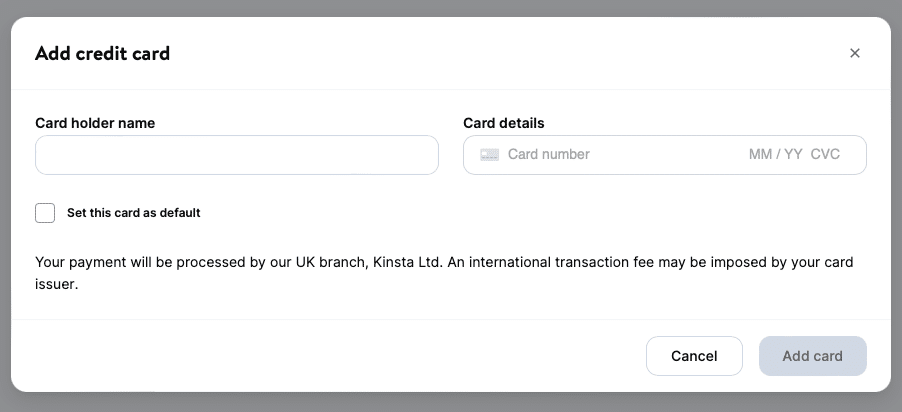Click the word "issuer." ending the notice

coord(56,284)
